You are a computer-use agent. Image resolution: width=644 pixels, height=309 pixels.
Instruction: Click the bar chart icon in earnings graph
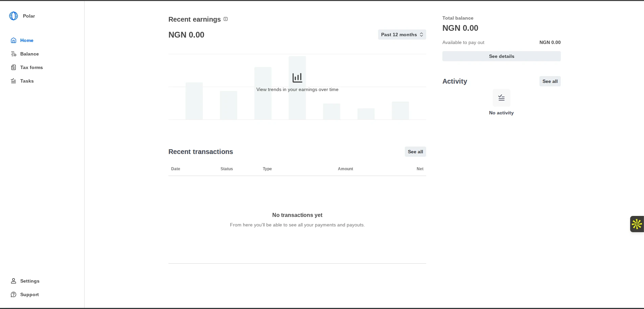(x=297, y=78)
